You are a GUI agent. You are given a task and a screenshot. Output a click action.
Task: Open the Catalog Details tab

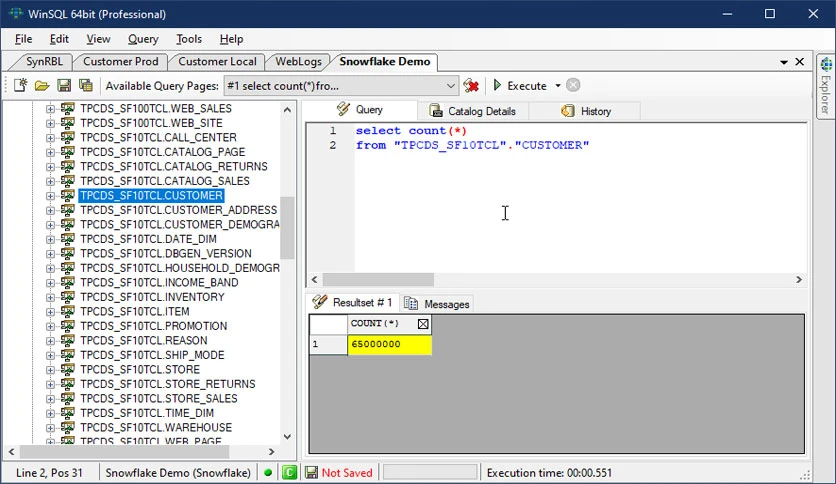pos(472,111)
